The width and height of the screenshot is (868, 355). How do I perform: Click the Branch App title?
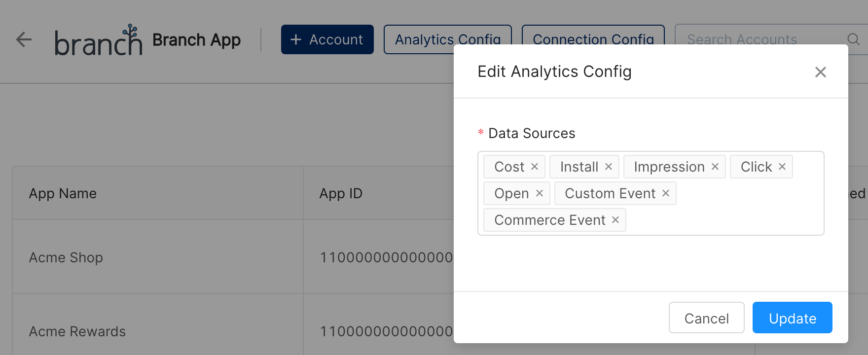(197, 40)
